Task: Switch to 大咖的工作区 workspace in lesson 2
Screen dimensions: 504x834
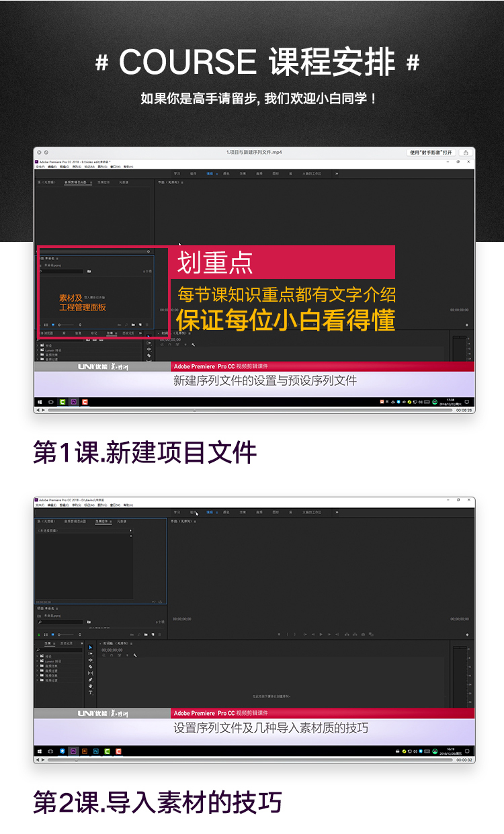Action: (x=312, y=512)
